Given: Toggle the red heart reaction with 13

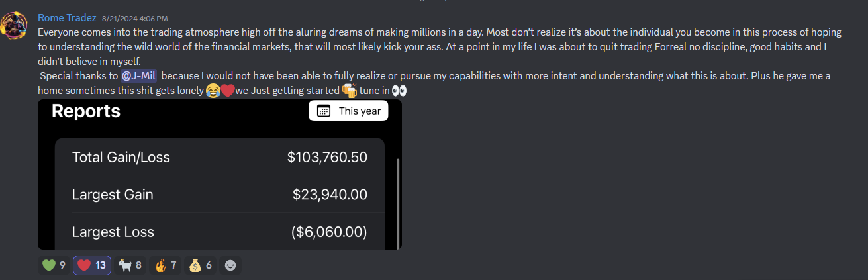Looking at the screenshot, I should point(91,265).
